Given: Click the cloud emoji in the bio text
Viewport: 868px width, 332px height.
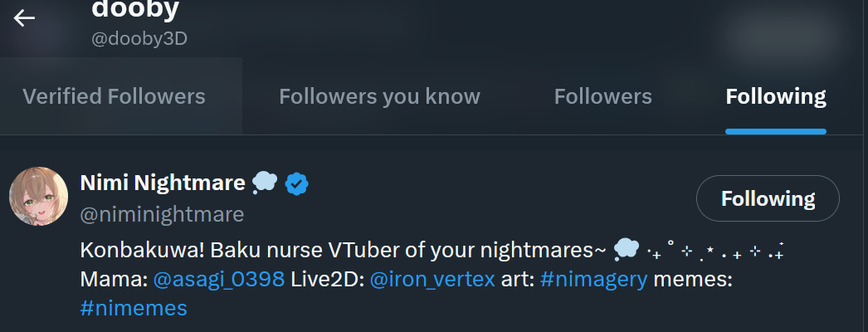Looking at the screenshot, I should pos(627,248).
